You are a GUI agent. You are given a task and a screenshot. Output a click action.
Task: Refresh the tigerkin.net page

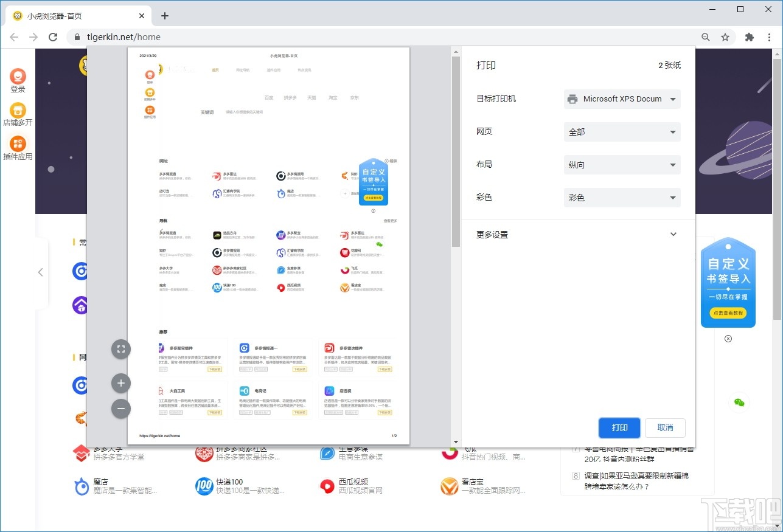tap(53, 36)
